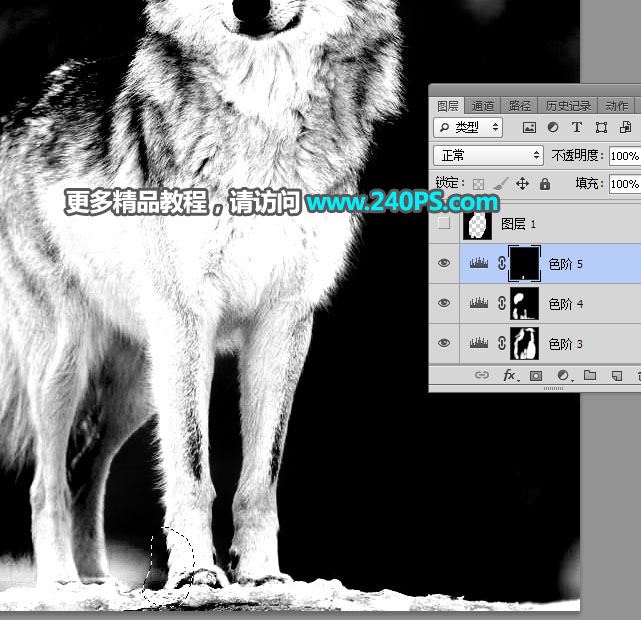
Task: Filter layers by type (T) icon
Action: coord(577,128)
